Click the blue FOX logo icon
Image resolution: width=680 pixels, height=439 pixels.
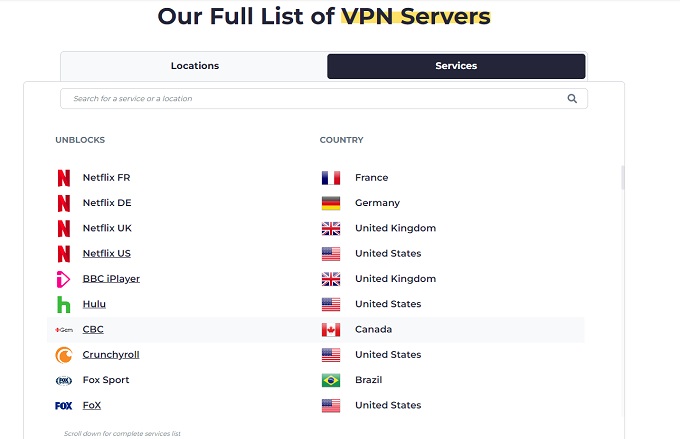coord(63,406)
